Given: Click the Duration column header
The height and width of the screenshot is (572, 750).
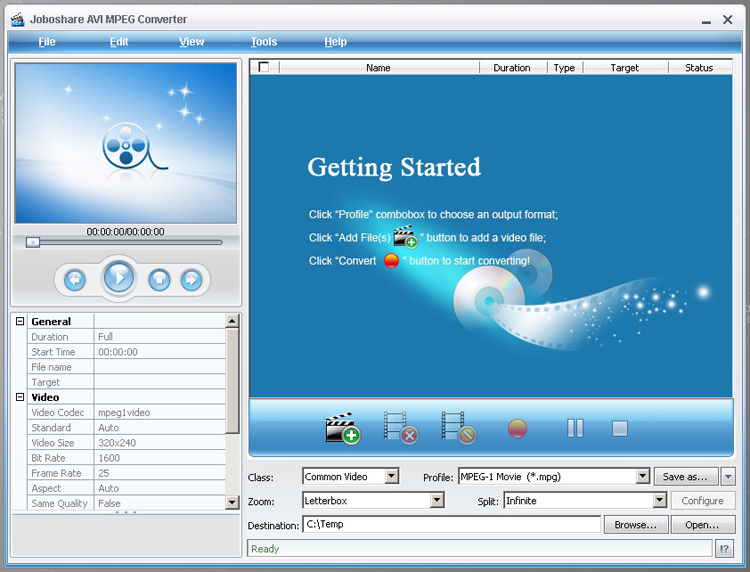Looking at the screenshot, I should (x=512, y=67).
